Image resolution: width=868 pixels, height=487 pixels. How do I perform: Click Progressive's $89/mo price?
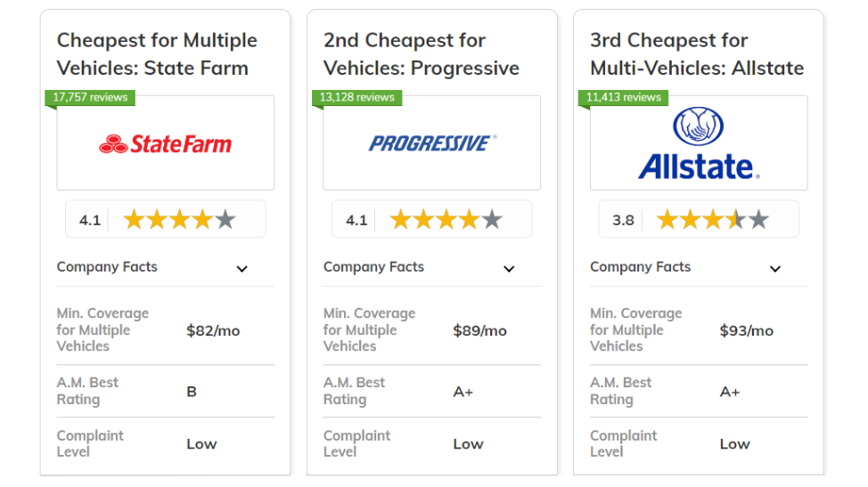pos(480,330)
